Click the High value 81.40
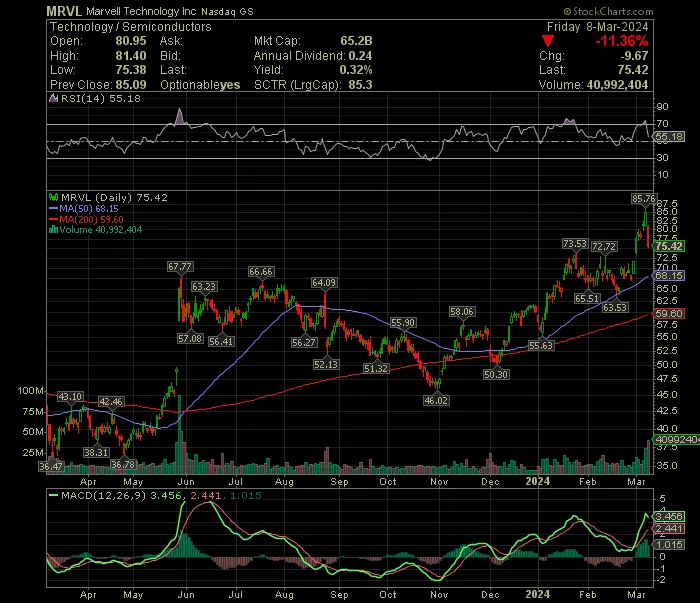This screenshot has height=603, width=700. pos(131,55)
